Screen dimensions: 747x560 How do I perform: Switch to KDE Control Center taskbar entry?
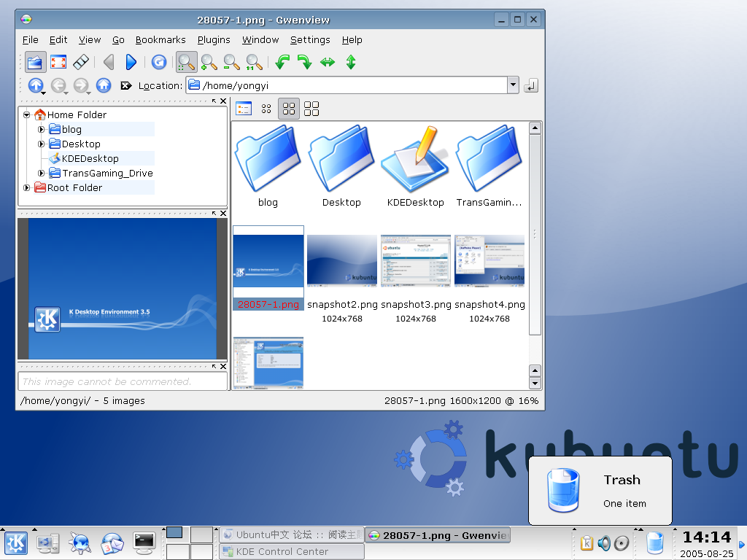292,551
